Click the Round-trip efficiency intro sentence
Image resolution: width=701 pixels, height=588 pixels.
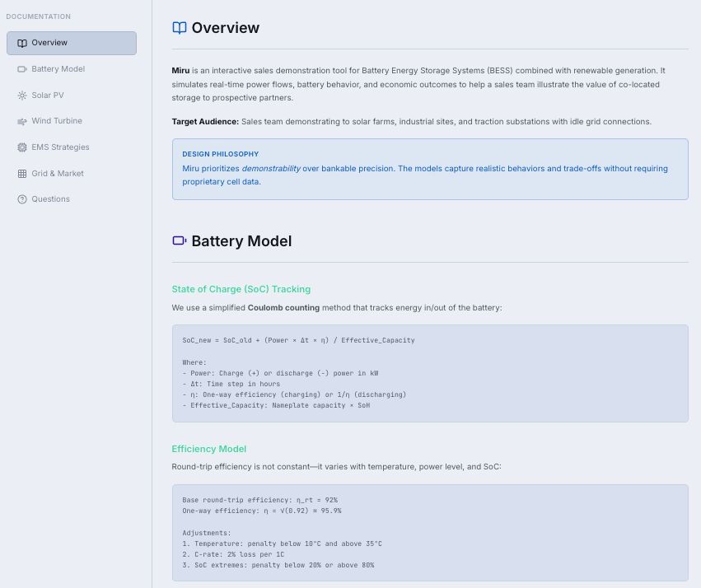337,467
